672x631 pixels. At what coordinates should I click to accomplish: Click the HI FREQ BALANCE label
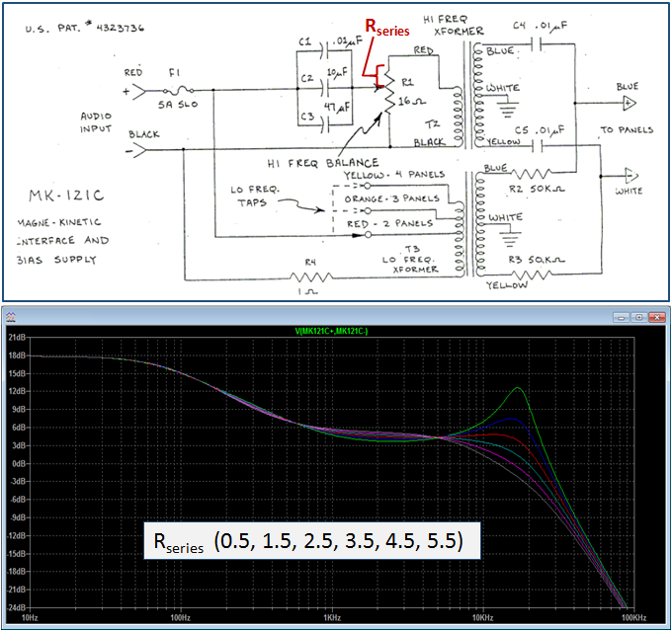[x=323, y=163]
